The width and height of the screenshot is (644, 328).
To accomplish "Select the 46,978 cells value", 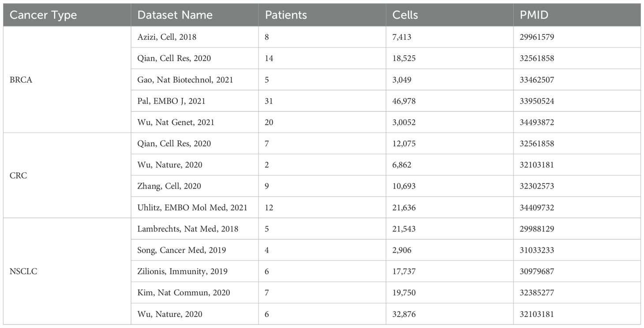I will point(404,101).
